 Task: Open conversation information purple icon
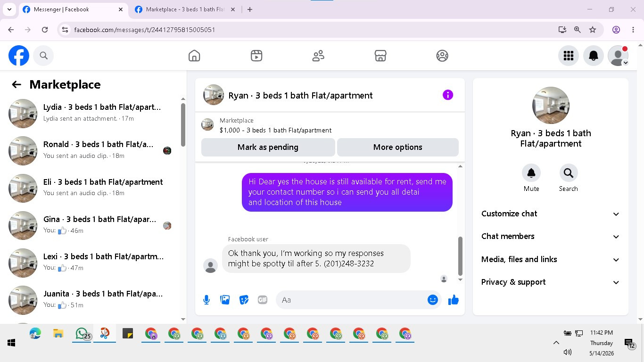click(x=448, y=95)
